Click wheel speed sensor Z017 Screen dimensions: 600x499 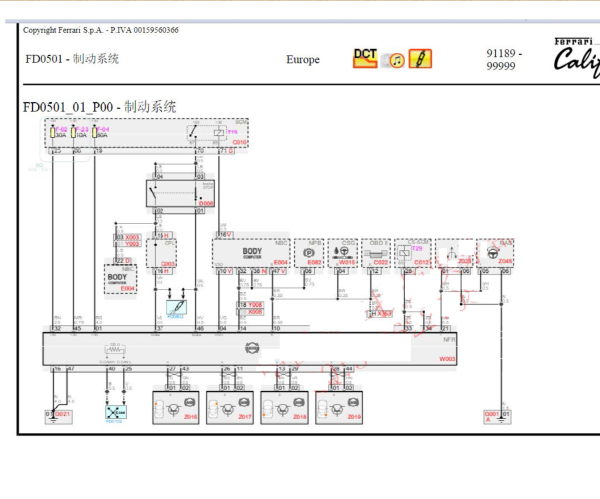(x=230, y=408)
